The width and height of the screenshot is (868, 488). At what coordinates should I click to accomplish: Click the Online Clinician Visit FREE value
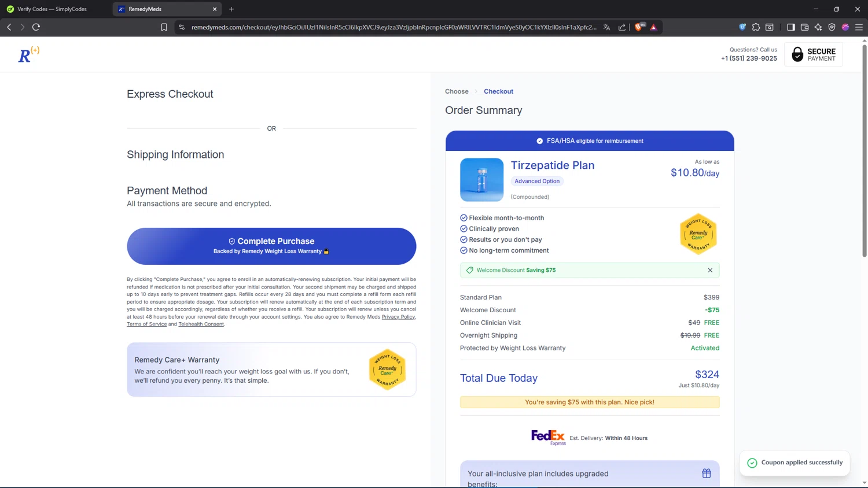coord(712,323)
